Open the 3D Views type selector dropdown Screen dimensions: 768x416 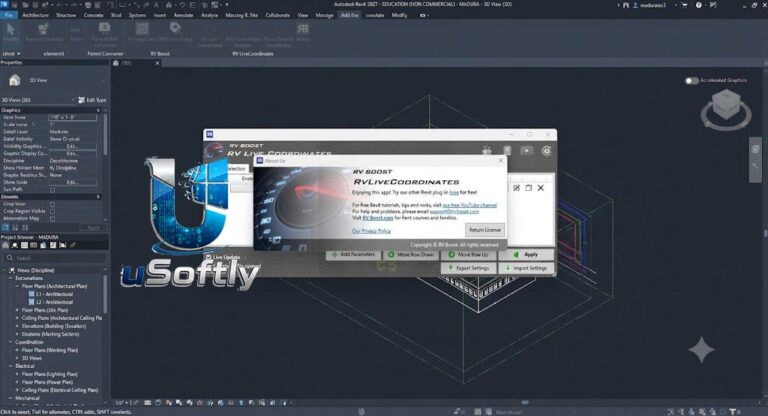coord(38,100)
